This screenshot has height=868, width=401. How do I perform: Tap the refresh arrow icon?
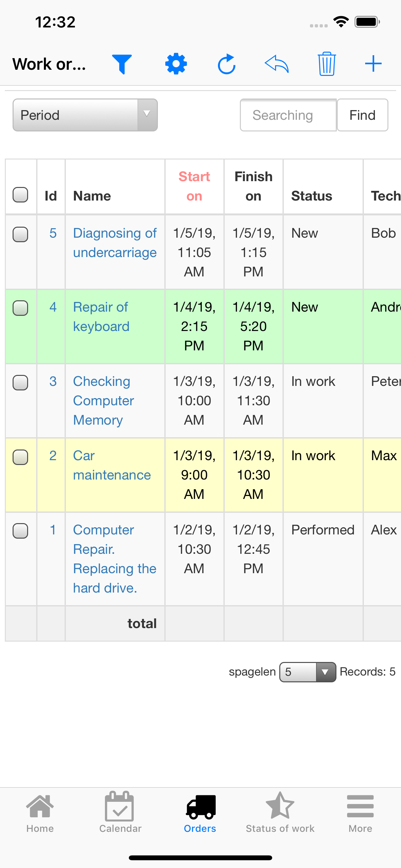[x=226, y=64]
